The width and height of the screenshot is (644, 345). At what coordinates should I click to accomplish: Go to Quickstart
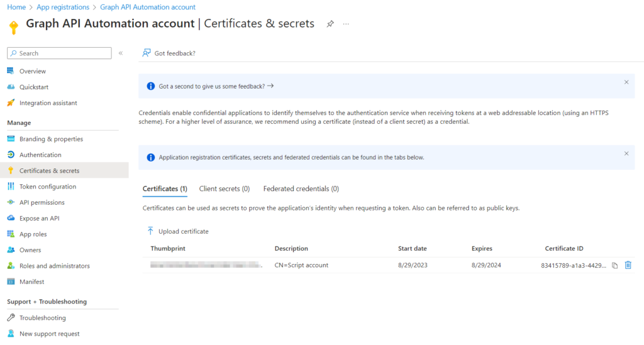pos(34,87)
